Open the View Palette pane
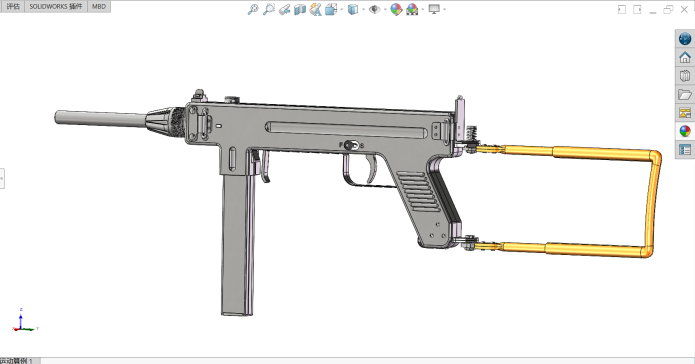This screenshot has width=695, height=364. [x=685, y=113]
